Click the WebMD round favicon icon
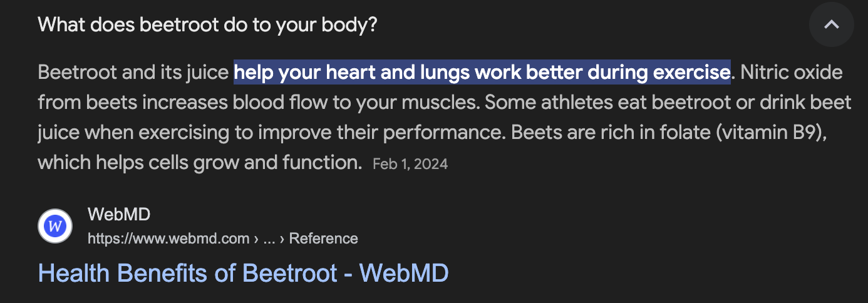 pyautogui.click(x=56, y=226)
